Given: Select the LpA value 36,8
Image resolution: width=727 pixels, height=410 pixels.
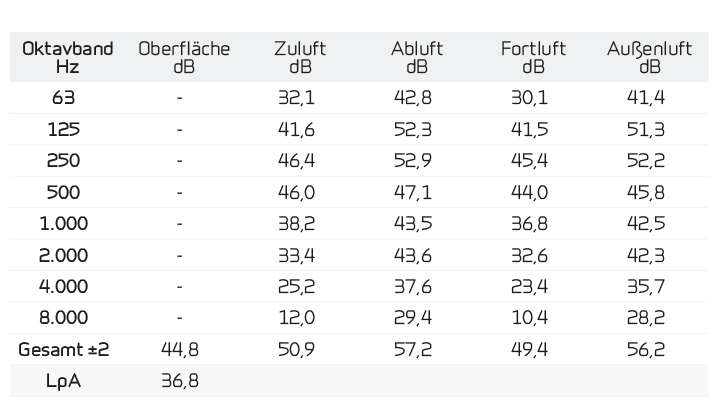Looking at the screenshot, I should tap(180, 381).
